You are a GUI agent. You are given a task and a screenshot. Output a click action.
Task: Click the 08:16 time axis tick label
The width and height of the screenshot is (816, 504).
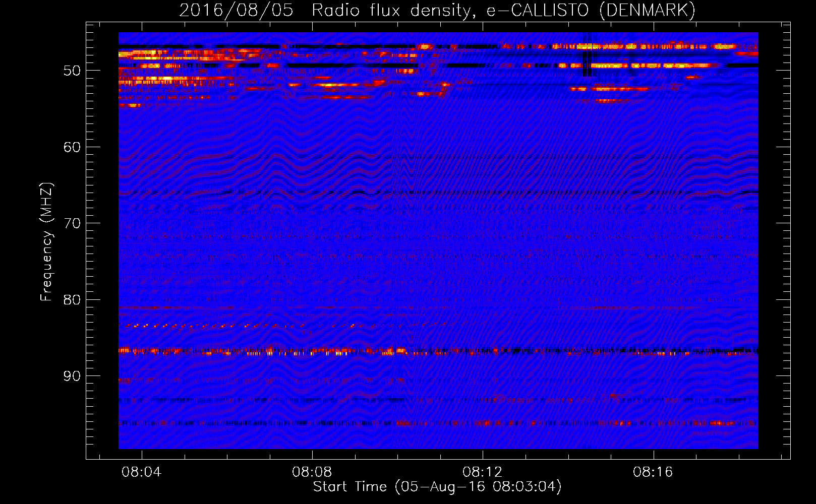pos(653,472)
